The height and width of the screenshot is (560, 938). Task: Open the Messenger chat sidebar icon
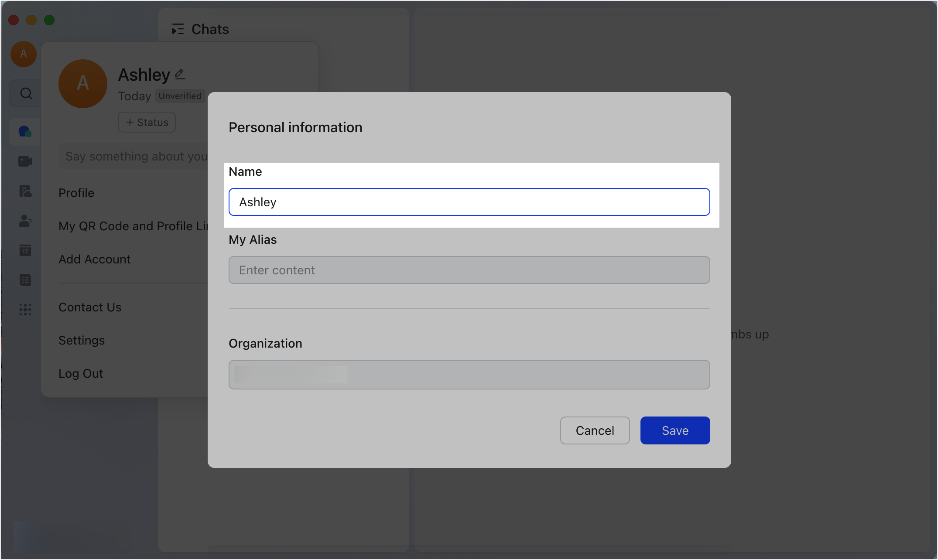(x=25, y=131)
